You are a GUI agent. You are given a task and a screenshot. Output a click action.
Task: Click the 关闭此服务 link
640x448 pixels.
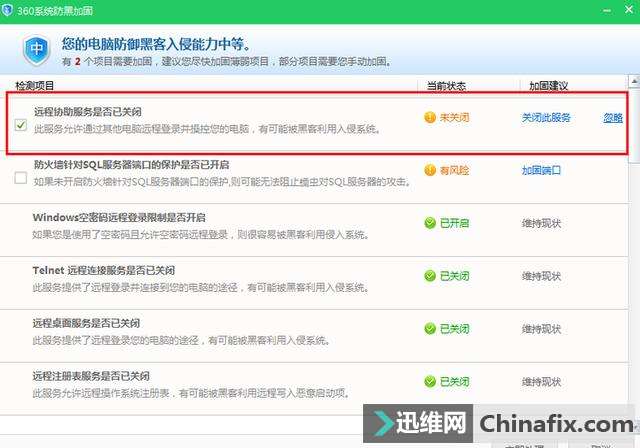tap(546, 118)
